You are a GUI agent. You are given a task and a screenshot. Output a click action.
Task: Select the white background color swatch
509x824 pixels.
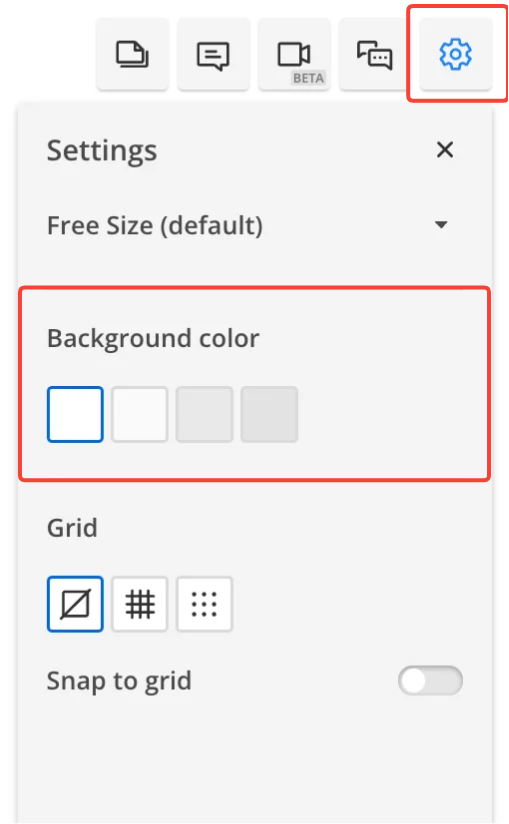pos(75,414)
